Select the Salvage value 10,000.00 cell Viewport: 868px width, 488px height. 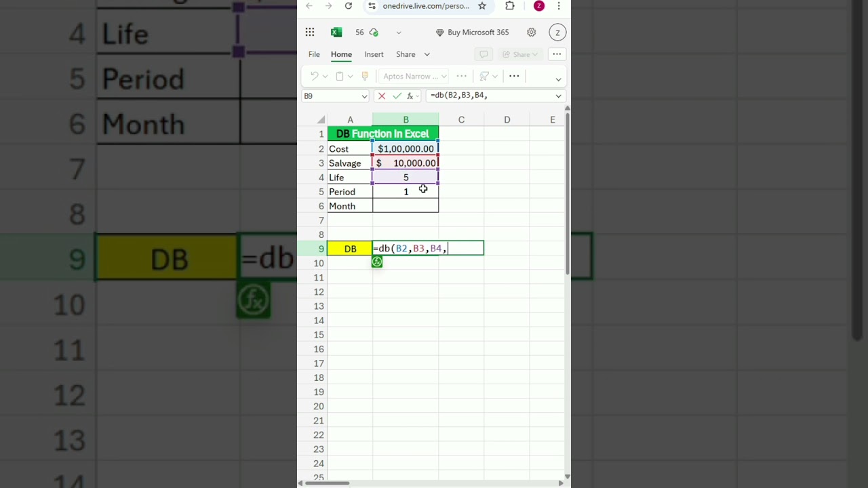tap(406, 163)
